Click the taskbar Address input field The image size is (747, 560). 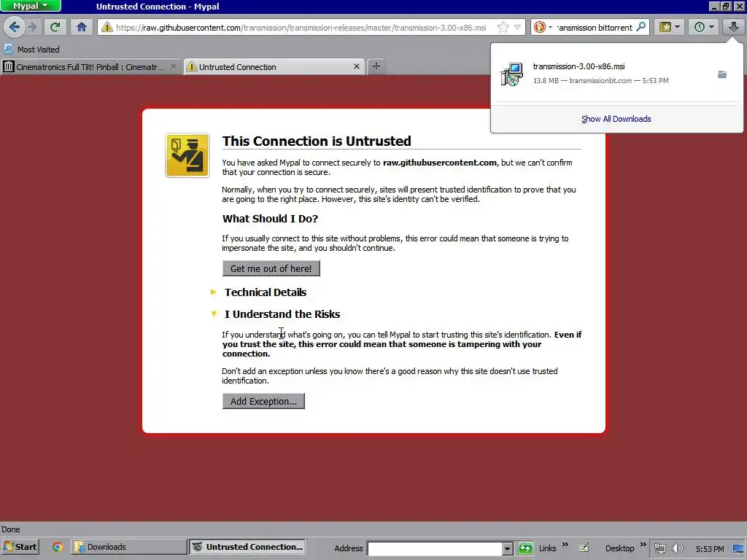pyautogui.click(x=435, y=548)
